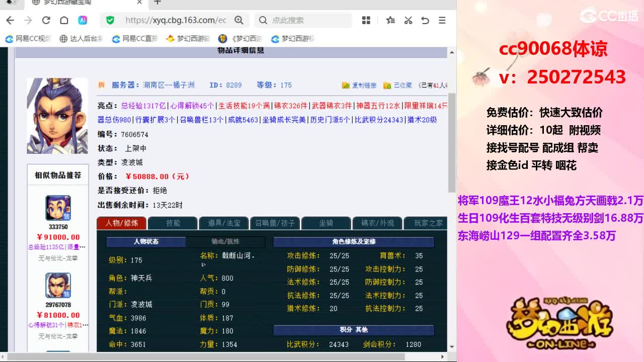Click the vertical scrollbar down arrow
644x362 pixels.
pos(451,347)
